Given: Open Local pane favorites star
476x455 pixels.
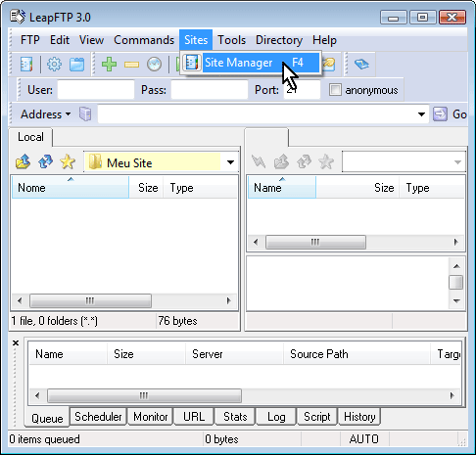Looking at the screenshot, I should pyautogui.click(x=68, y=161).
